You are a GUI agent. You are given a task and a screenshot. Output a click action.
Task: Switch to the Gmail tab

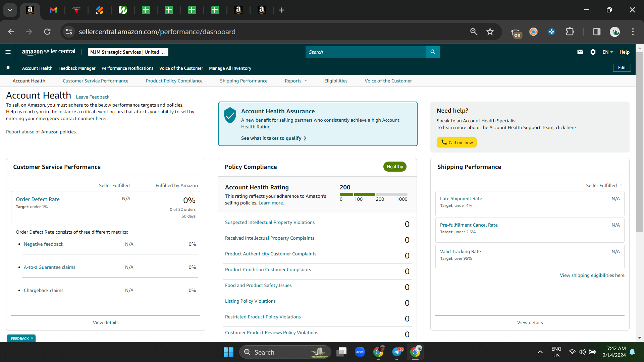click(53, 10)
